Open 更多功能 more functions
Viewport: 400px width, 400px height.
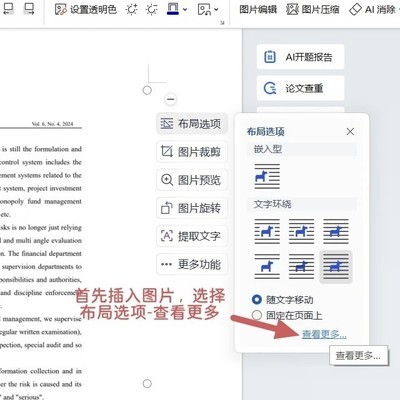192,264
